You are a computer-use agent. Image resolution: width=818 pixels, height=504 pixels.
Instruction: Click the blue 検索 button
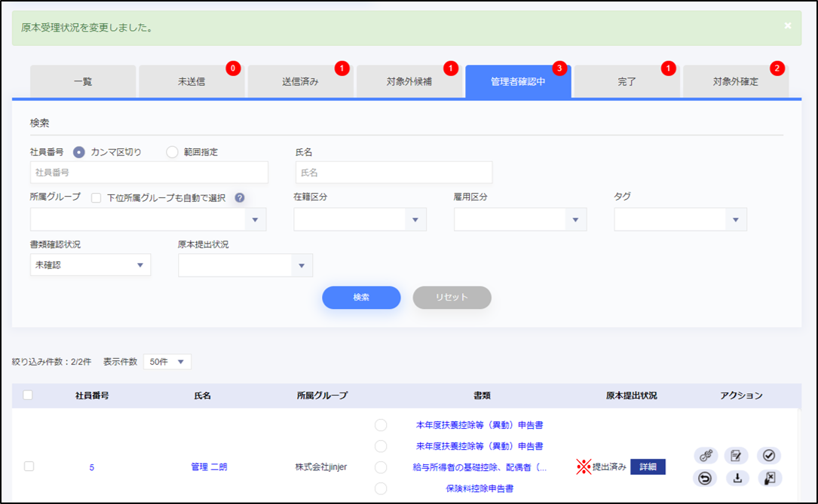tap(361, 297)
